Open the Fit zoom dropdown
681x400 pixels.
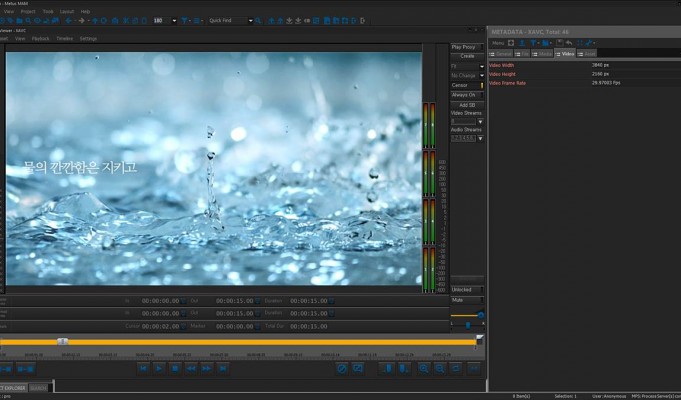pyautogui.click(x=481, y=66)
